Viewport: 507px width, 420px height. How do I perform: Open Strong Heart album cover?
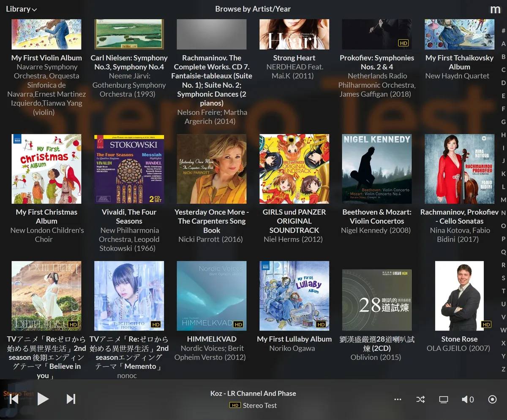[x=294, y=34]
